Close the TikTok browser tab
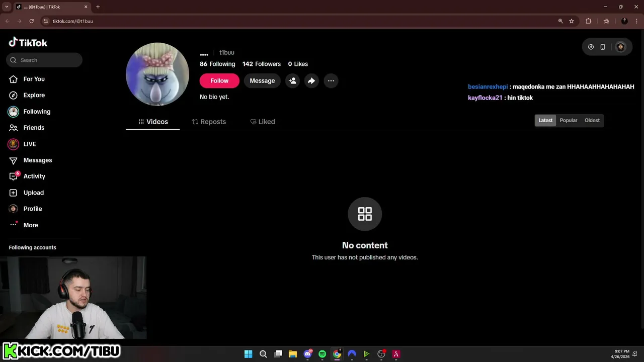This screenshot has width=644, height=362. 86,7
